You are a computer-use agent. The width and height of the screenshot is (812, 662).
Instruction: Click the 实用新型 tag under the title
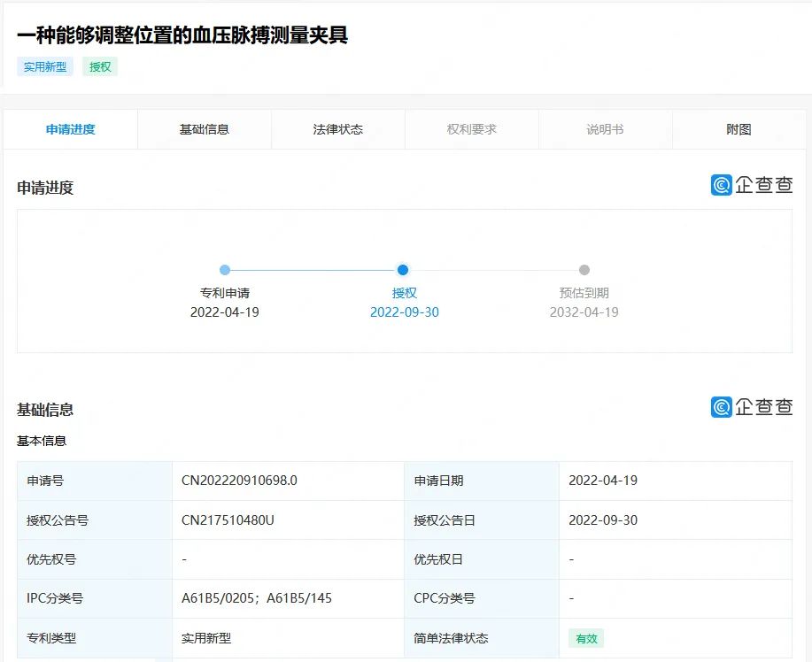45,66
